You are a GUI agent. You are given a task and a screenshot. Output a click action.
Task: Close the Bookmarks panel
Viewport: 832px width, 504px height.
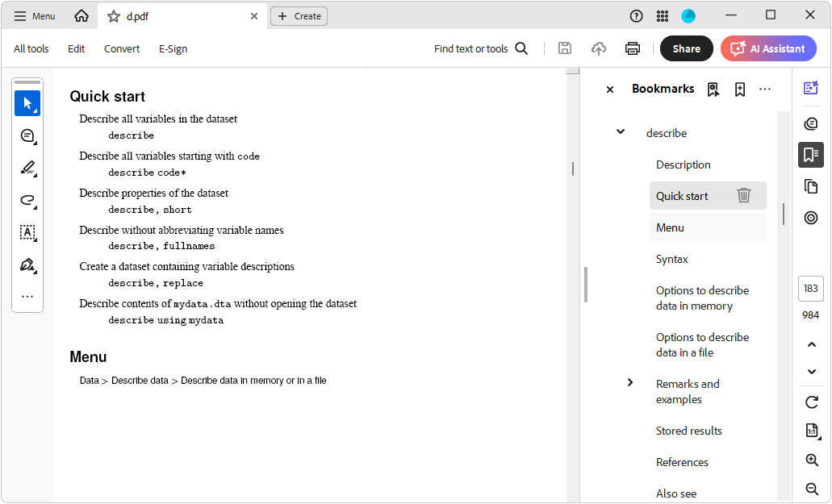(610, 90)
